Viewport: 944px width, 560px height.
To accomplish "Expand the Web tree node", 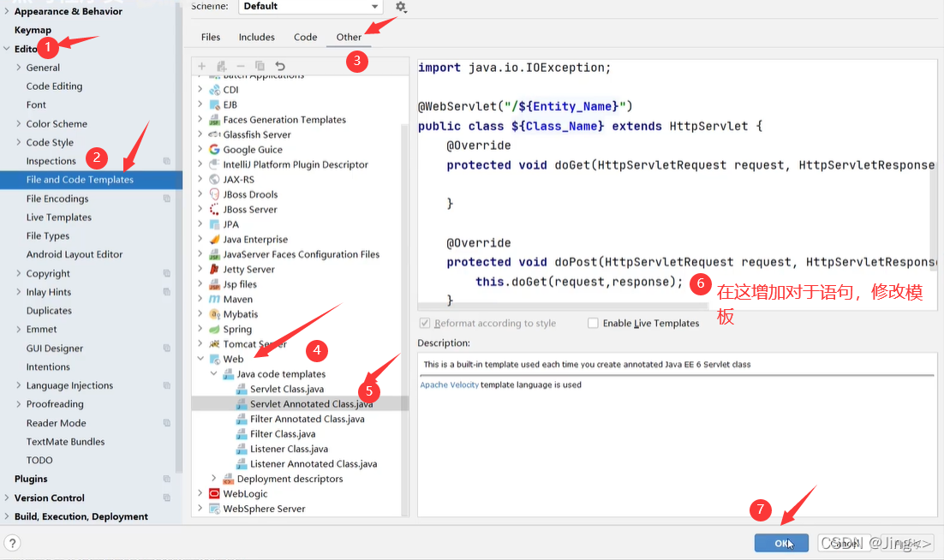I will point(200,359).
